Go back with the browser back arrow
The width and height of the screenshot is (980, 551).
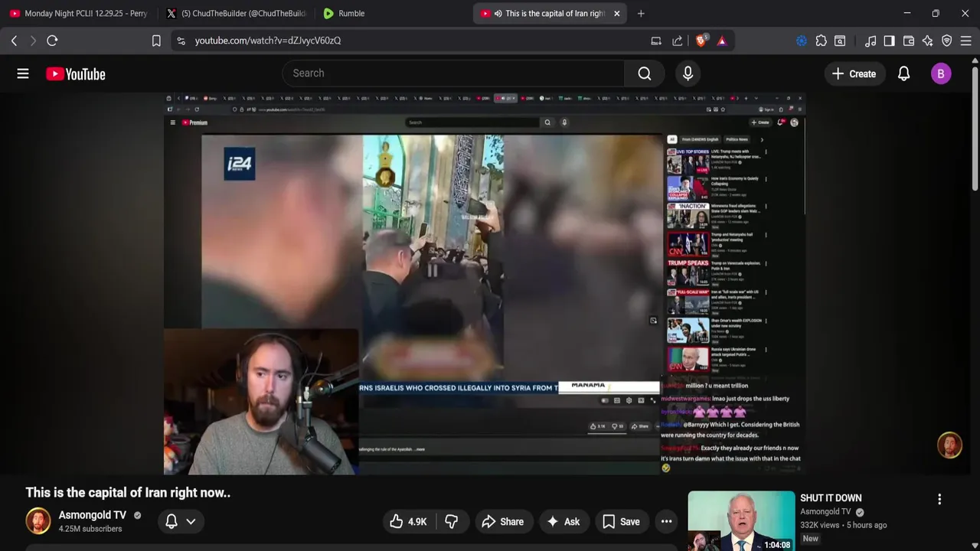(14, 41)
